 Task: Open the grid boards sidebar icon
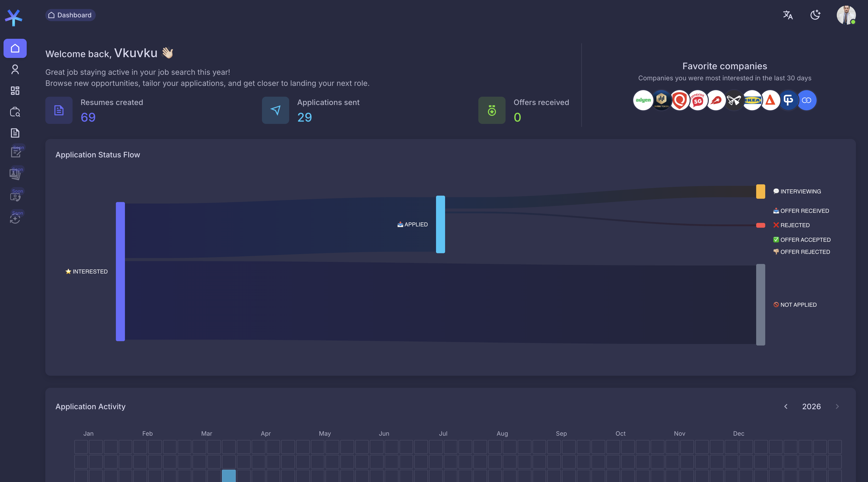pyautogui.click(x=15, y=91)
